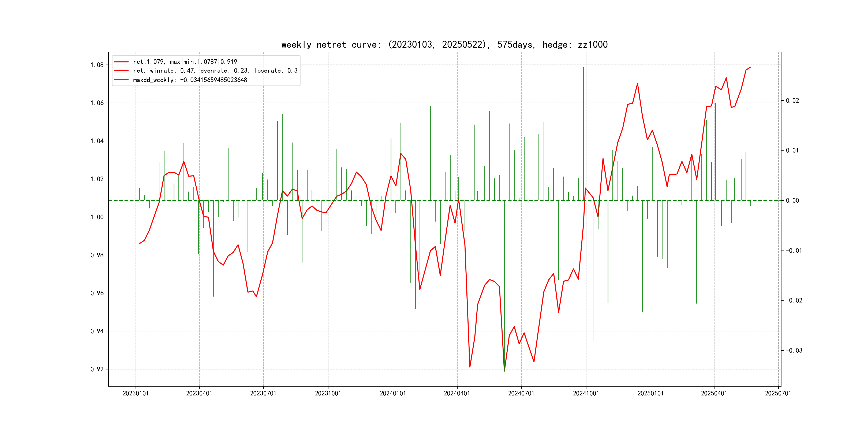868x434 pixels.
Task: Click the 0.00 right axis tick label
Action: [792, 200]
